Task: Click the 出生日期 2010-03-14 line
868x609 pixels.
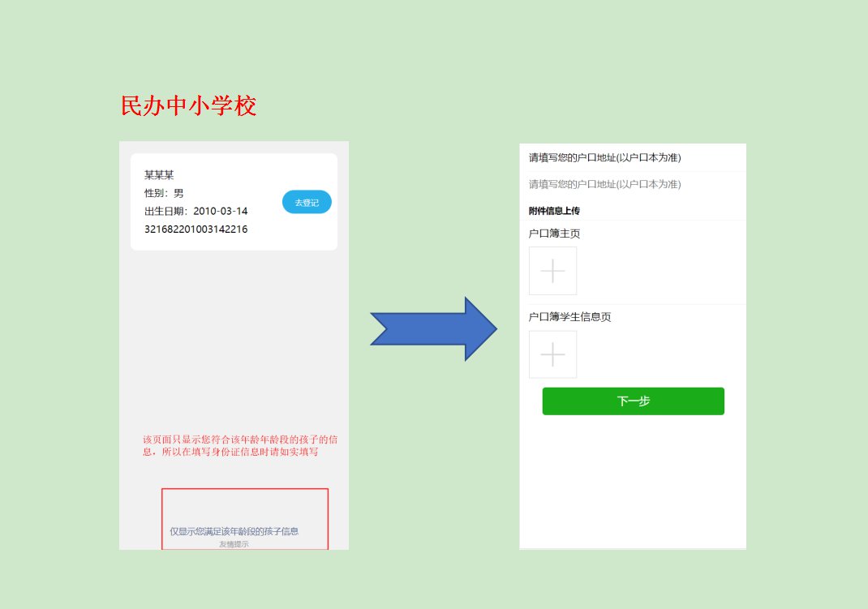Action: (x=196, y=212)
